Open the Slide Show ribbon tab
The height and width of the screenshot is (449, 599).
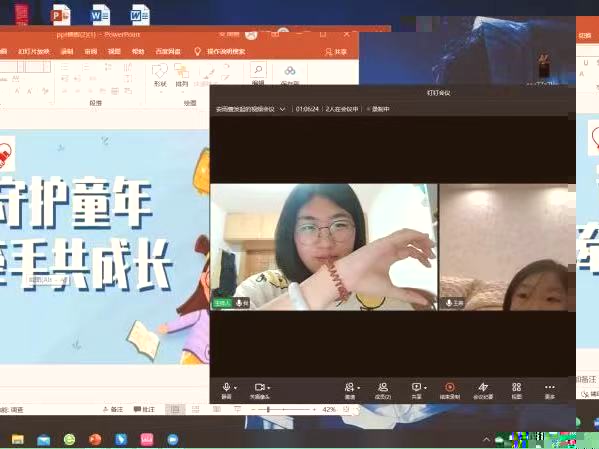[x=34, y=52]
